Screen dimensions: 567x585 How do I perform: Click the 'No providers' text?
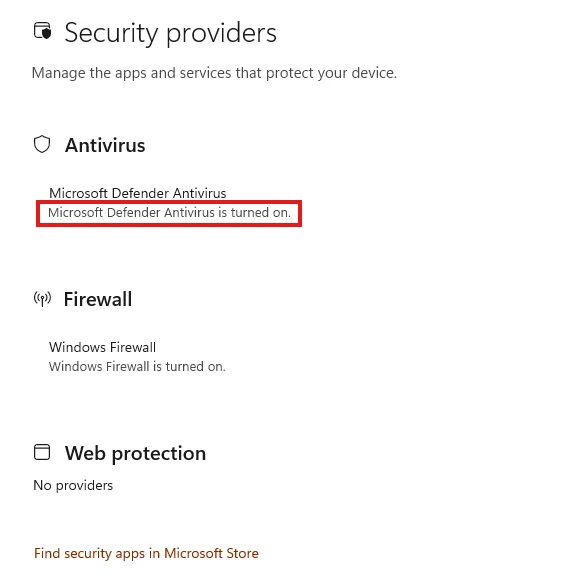(73, 485)
